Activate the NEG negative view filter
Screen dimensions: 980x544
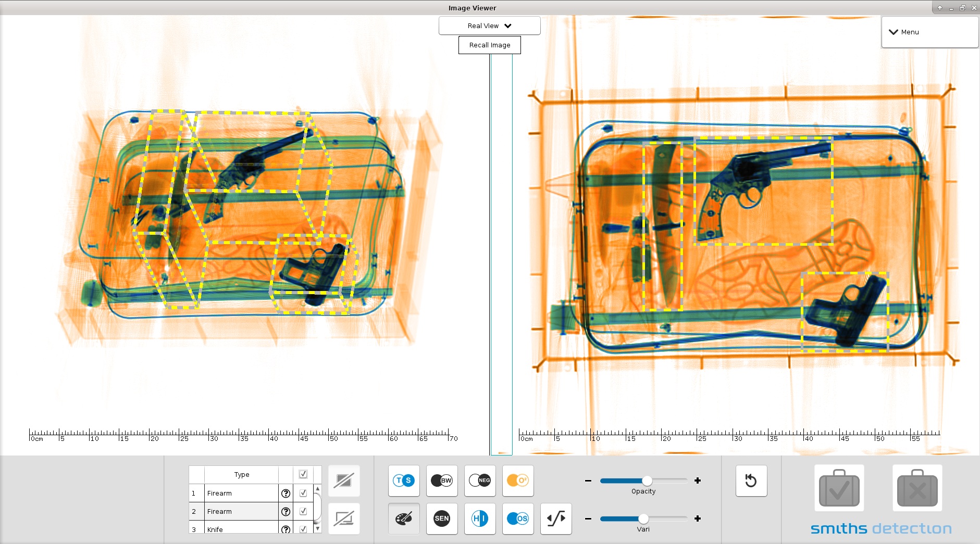479,480
